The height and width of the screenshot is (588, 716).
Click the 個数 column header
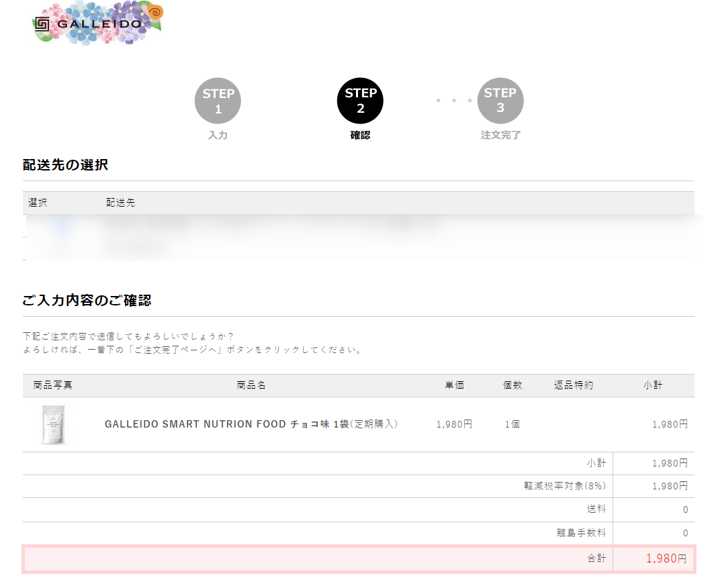coord(512,385)
